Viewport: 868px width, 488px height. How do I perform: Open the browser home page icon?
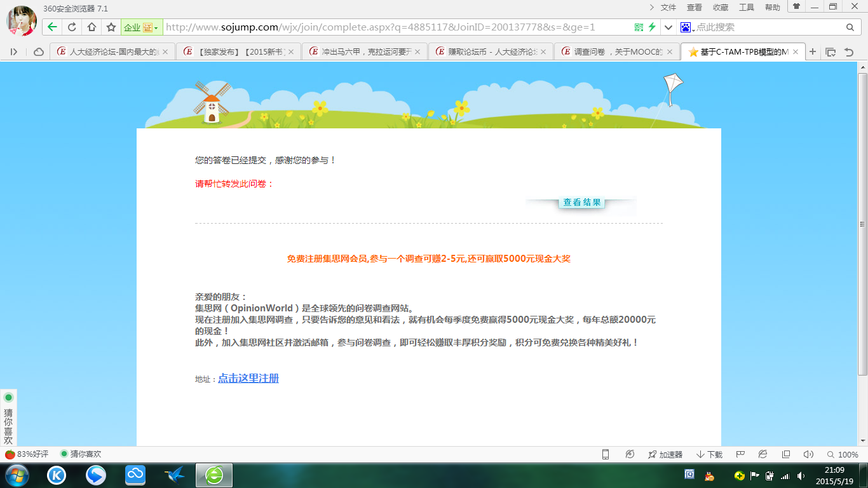[x=92, y=27]
